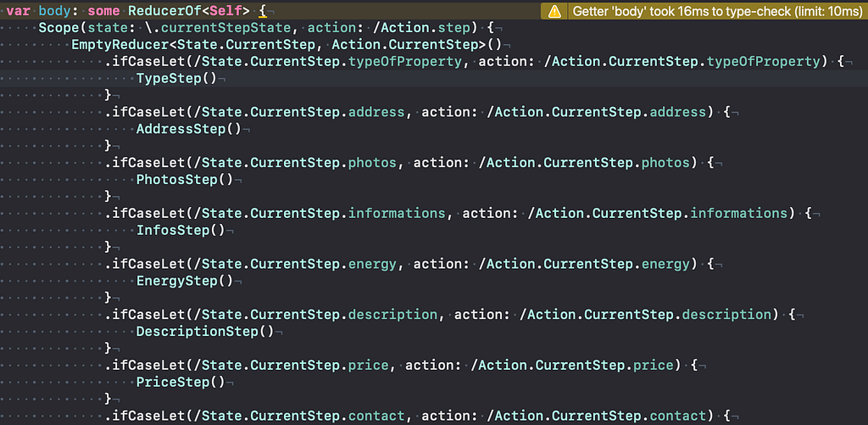This screenshot has height=425, width=868.
Task: Click the AddressStep() reducer call
Action: click(x=189, y=129)
